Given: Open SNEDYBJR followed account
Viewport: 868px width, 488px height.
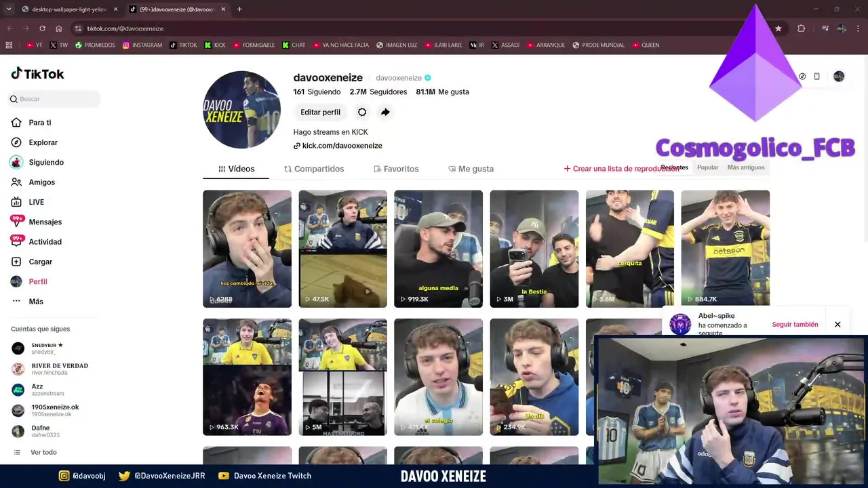Looking at the screenshot, I should (47, 348).
